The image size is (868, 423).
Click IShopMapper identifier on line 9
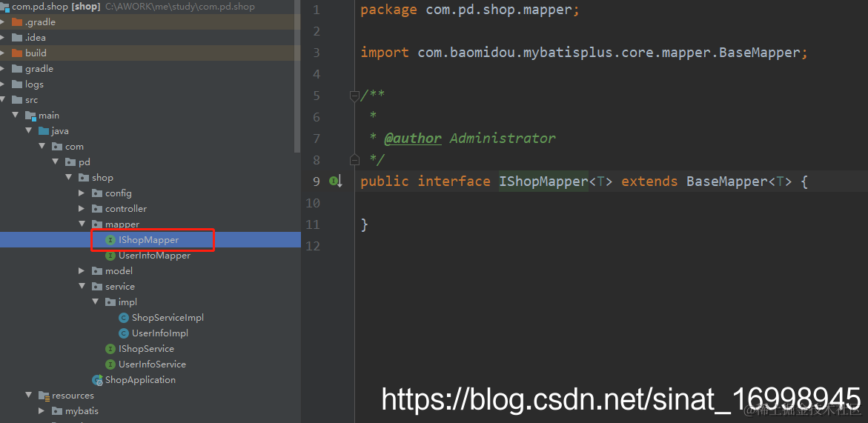543,181
